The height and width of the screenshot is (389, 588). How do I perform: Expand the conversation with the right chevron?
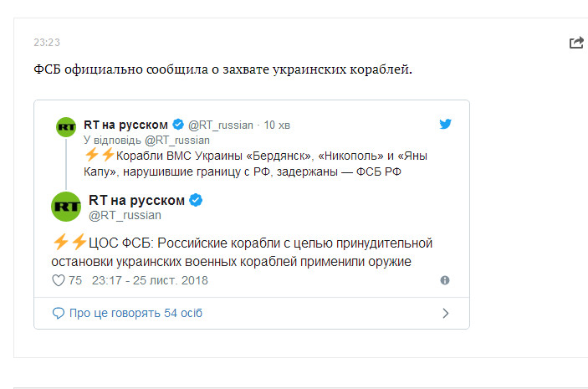pyautogui.click(x=445, y=314)
